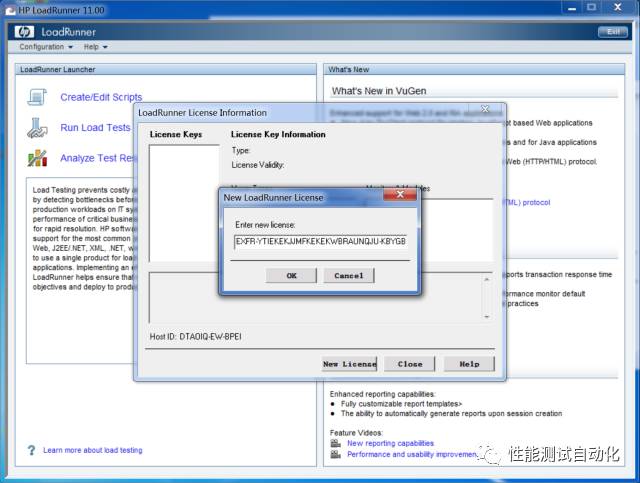Click the HP LoadRunner title bar icon
This screenshot has width=640, height=483.
tap(10, 10)
